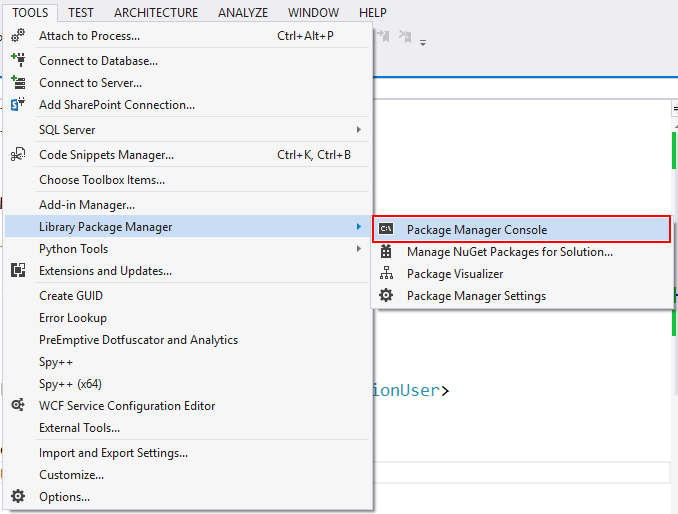
Task: Click the WCF Service Configuration Editor icon
Action: 18,405
